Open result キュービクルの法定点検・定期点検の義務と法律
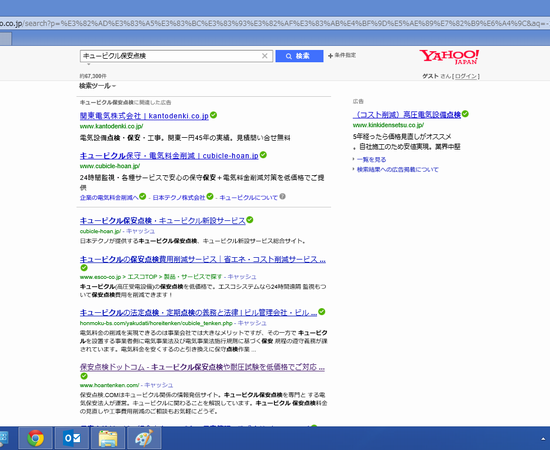This screenshot has width=550, height=450. 199,313
